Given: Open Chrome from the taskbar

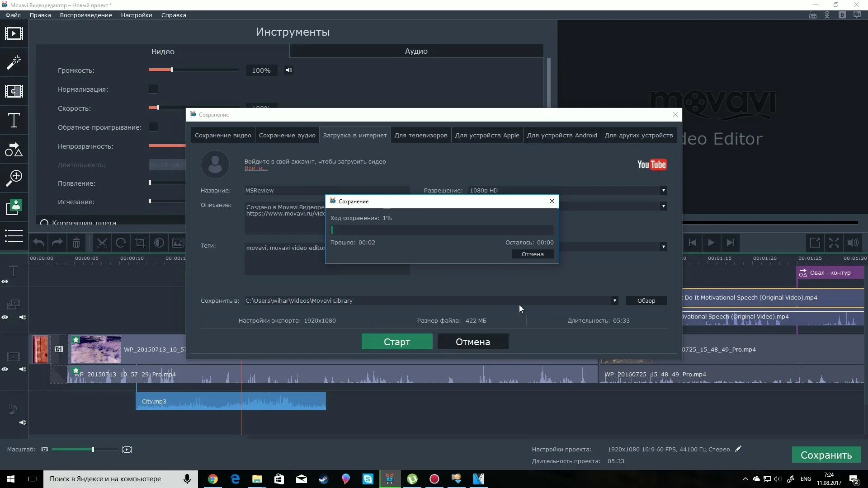Looking at the screenshot, I should pyautogui.click(x=213, y=479).
